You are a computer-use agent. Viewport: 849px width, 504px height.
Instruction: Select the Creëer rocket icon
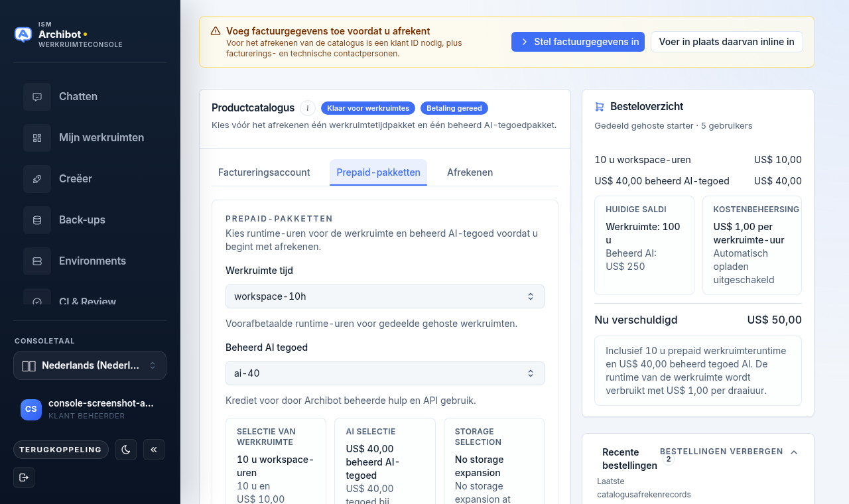pos(37,179)
